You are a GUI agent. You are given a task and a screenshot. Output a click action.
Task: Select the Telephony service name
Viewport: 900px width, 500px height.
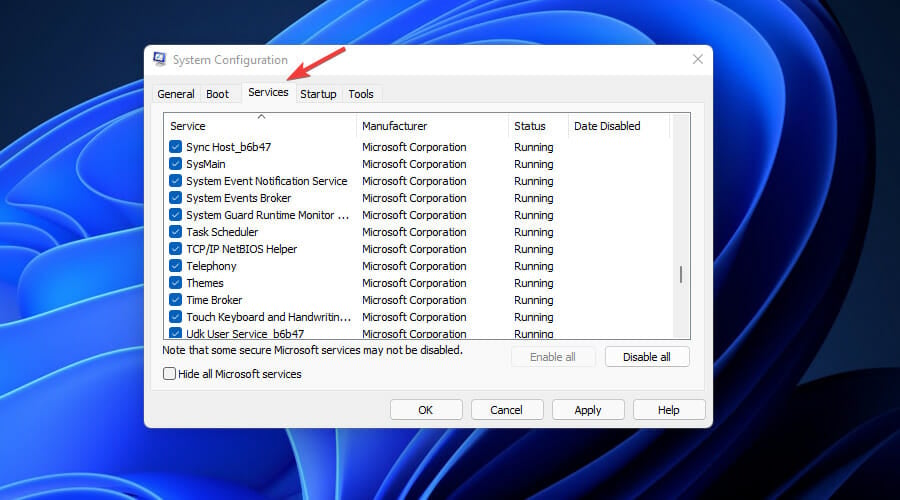211,266
